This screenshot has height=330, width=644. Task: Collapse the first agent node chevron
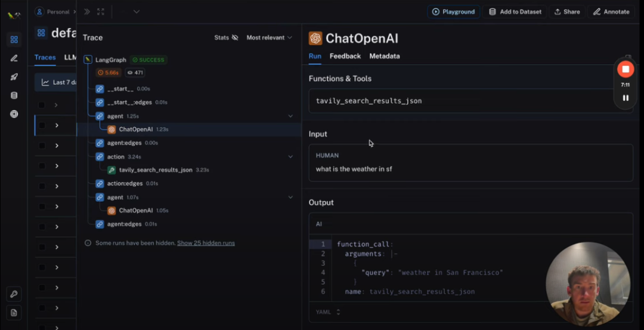point(290,116)
